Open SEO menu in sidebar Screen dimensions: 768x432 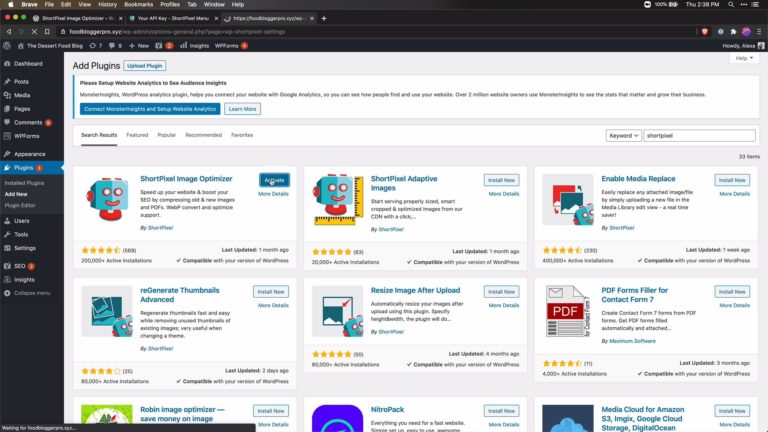[x=20, y=266]
